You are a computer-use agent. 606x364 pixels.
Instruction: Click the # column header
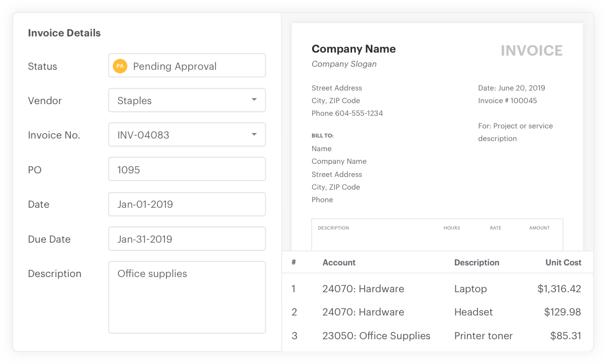[x=294, y=262]
